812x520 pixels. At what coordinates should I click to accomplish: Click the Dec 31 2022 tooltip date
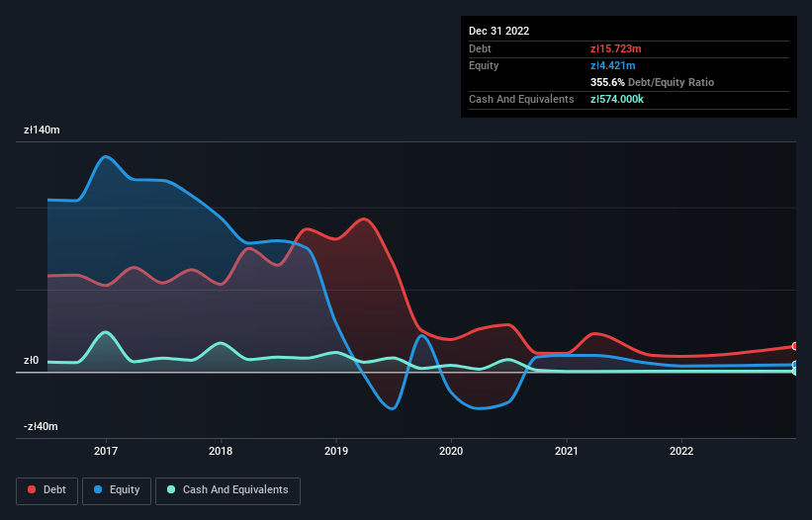click(x=498, y=31)
